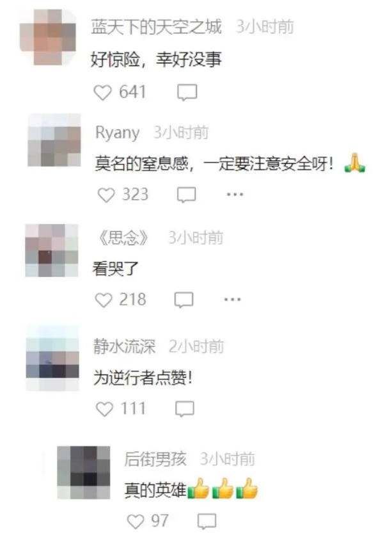The height and width of the screenshot is (544, 392).
Task: Click username 蓝天下的天空之城
Action: click(x=156, y=27)
